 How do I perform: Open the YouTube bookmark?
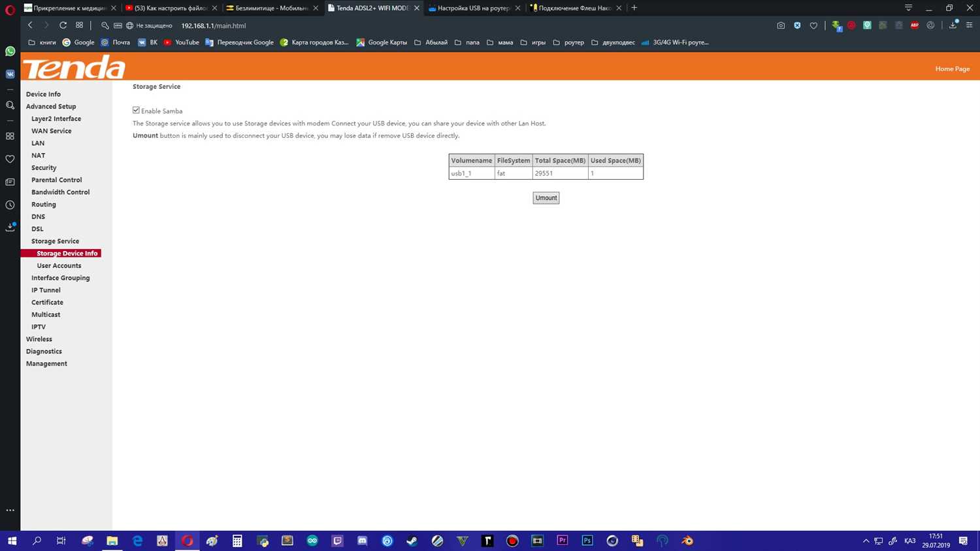pyautogui.click(x=181, y=42)
